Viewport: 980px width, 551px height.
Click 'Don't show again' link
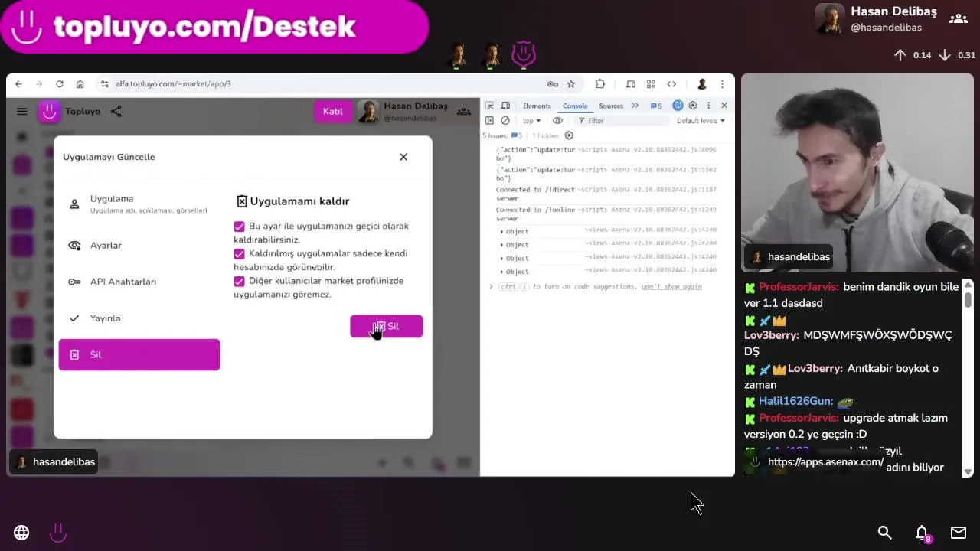point(671,287)
